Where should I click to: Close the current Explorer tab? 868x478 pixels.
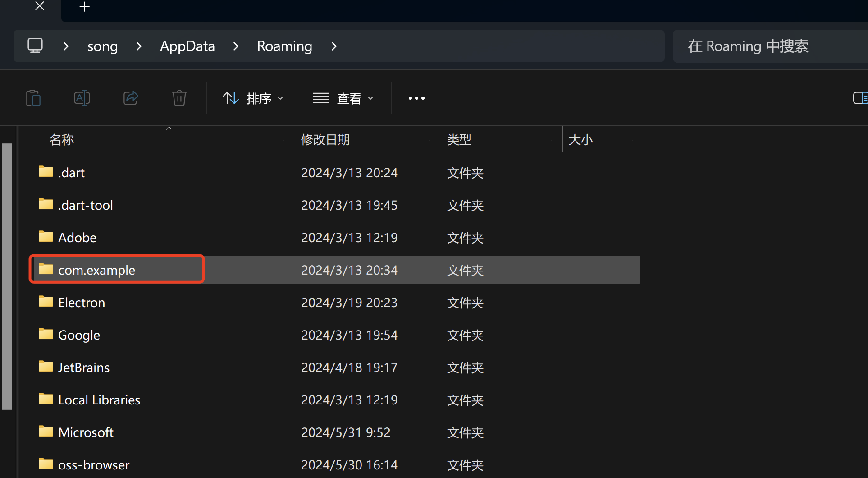click(39, 6)
